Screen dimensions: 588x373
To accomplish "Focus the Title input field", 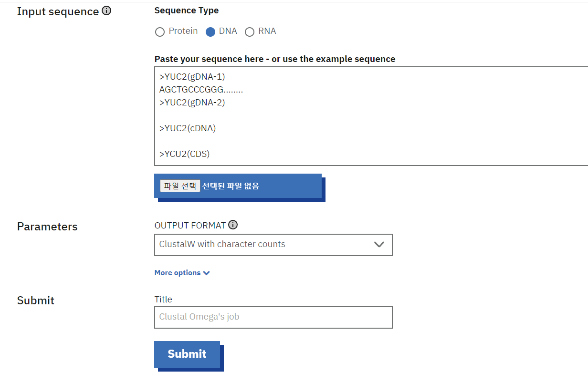I will click(x=273, y=317).
